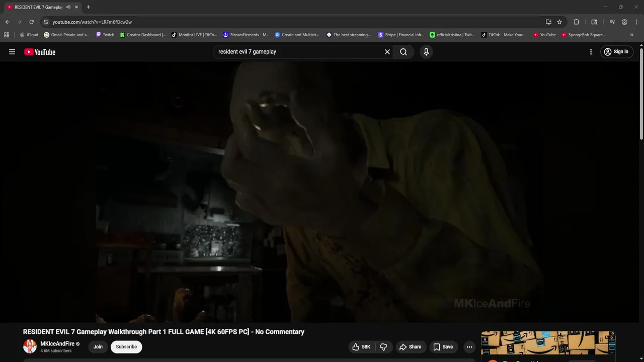Screen dimensions: 644x362
Task: Select the RESIDENT EVIL 7 Gameplay tab
Action: pyautogui.click(x=38, y=7)
